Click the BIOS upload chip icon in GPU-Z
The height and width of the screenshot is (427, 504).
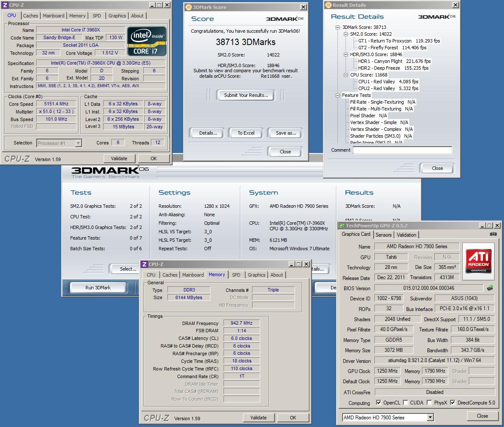(x=490, y=288)
